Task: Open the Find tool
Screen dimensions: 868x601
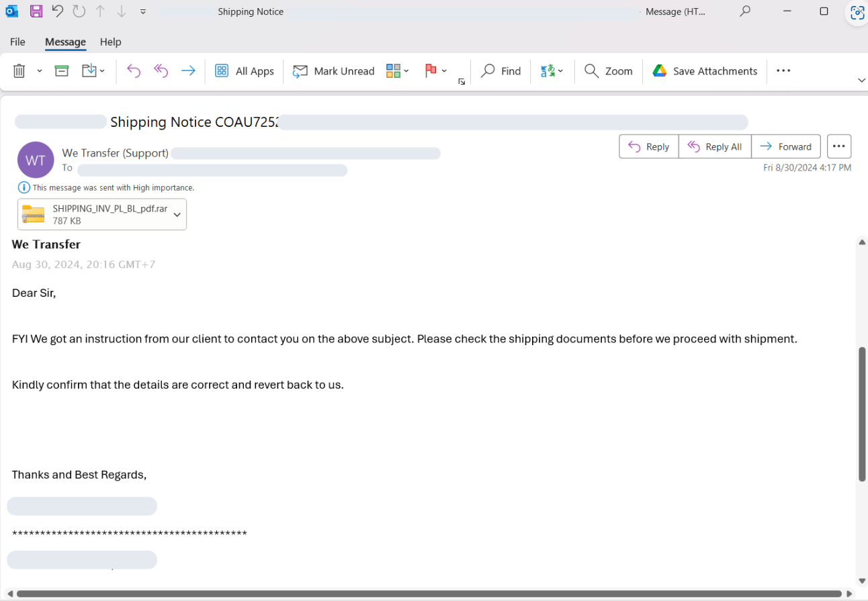Action: click(501, 71)
